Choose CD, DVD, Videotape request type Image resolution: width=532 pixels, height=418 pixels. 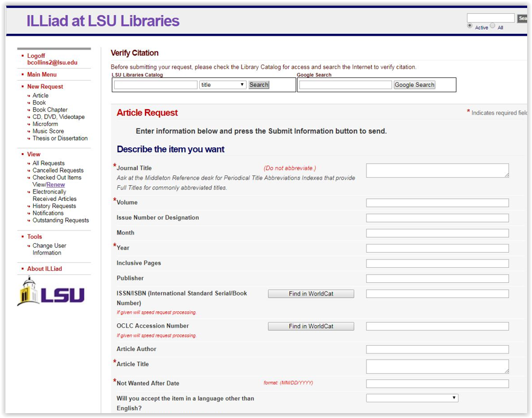click(59, 117)
